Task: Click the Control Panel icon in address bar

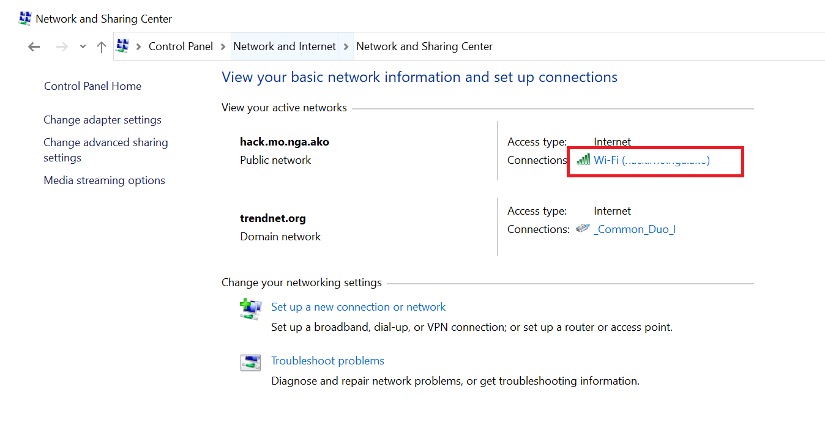Action: [123, 46]
